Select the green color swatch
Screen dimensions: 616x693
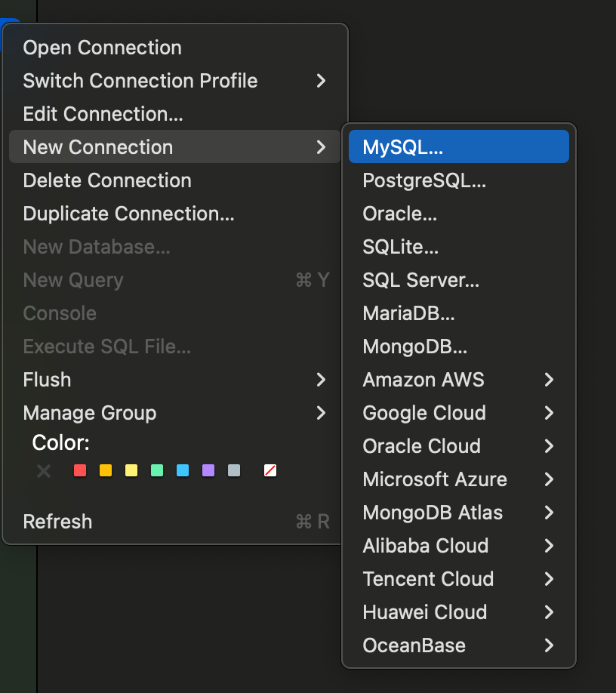point(157,471)
